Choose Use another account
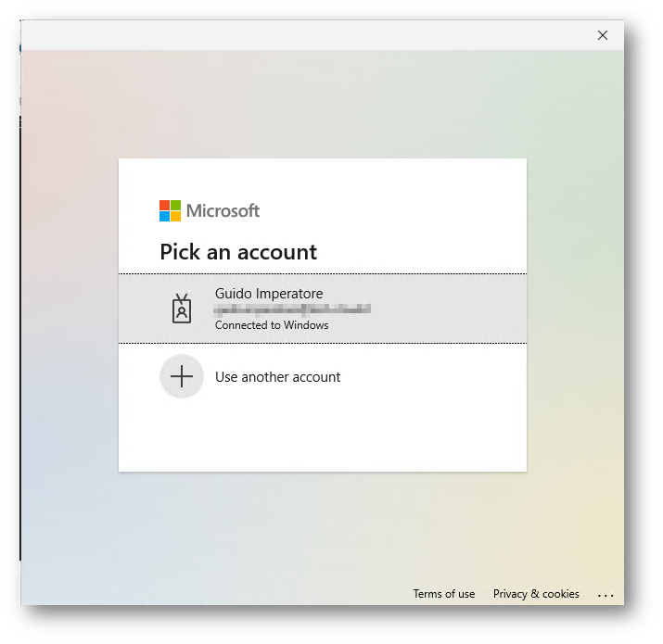The image size is (663, 644). pos(323,376)
